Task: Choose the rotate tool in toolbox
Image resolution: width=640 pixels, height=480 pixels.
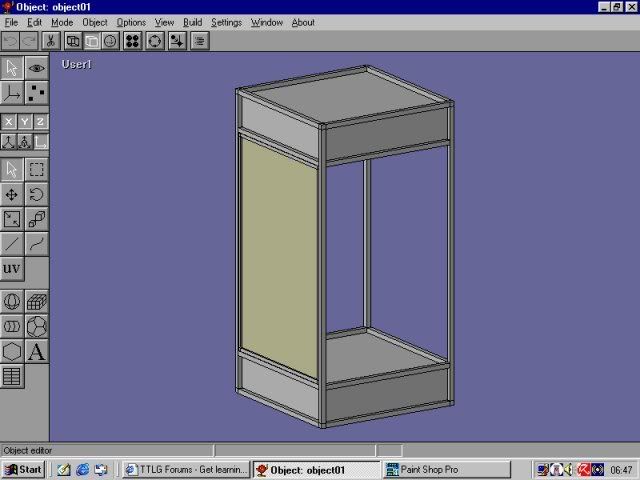Action: click(x=36, y=194)
